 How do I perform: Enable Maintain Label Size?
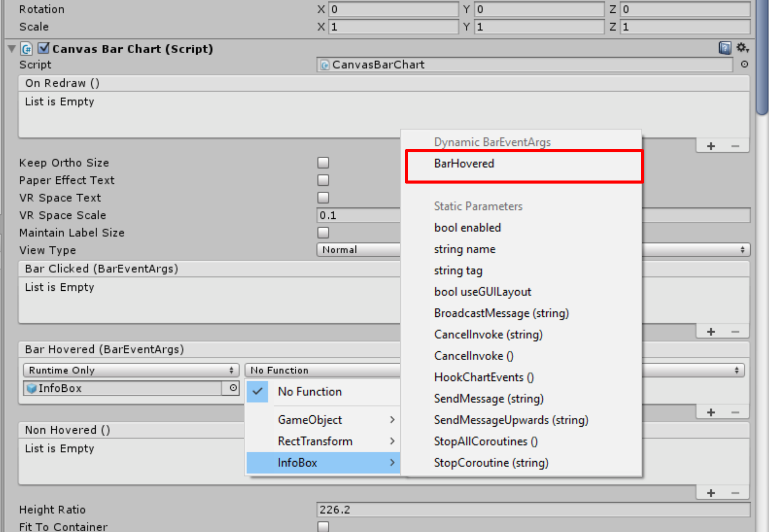click(323, 232)
